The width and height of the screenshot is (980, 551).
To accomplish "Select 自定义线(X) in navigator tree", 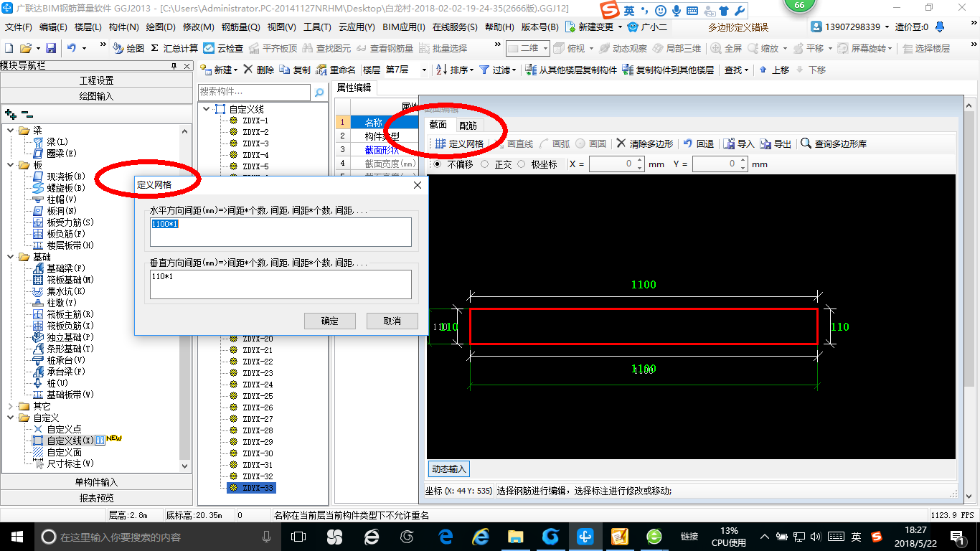I will pyautogui.click(x=64, y=441).
